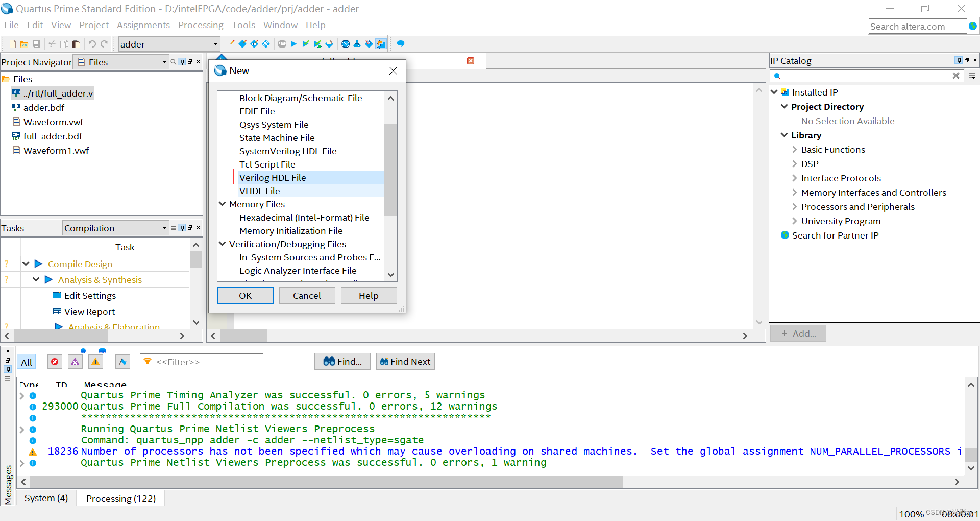The image size is (980, 521).
Task: Toggle pin on IP Catalog panel
Action: 959,60
